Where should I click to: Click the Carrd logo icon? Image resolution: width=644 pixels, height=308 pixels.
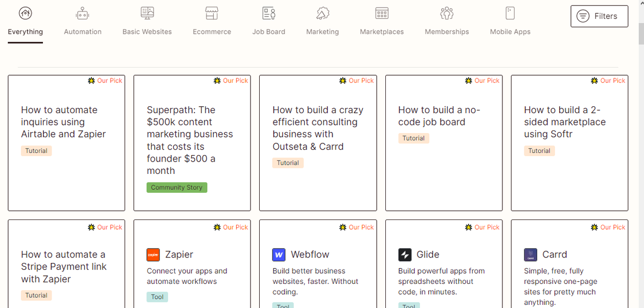click(x=530, y=254)
